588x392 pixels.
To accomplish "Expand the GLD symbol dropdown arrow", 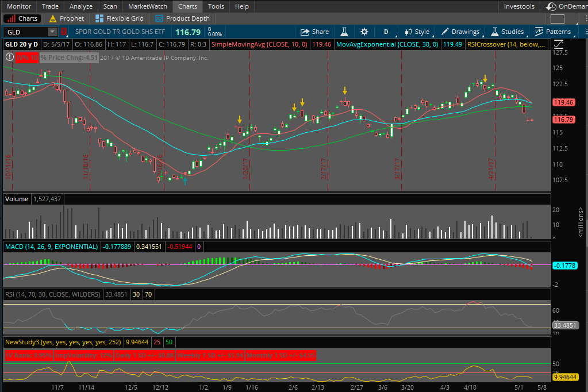I will (x=52, y=32).
